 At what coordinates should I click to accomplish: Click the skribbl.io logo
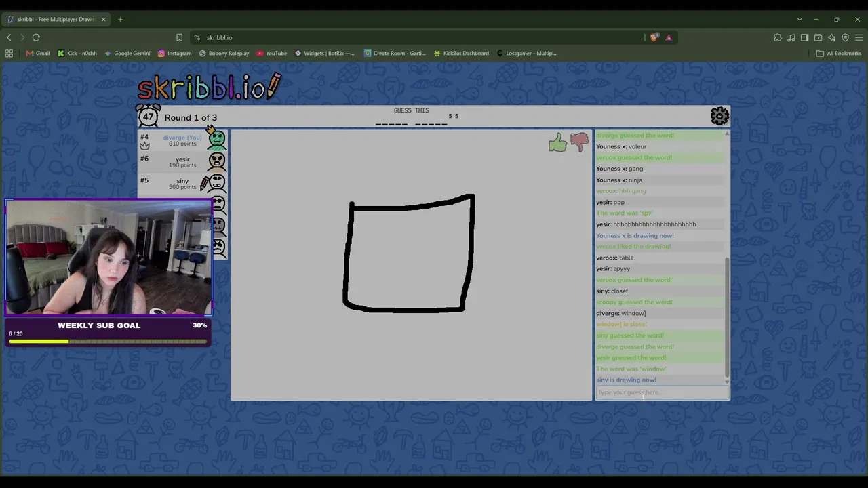pos(210,87)
